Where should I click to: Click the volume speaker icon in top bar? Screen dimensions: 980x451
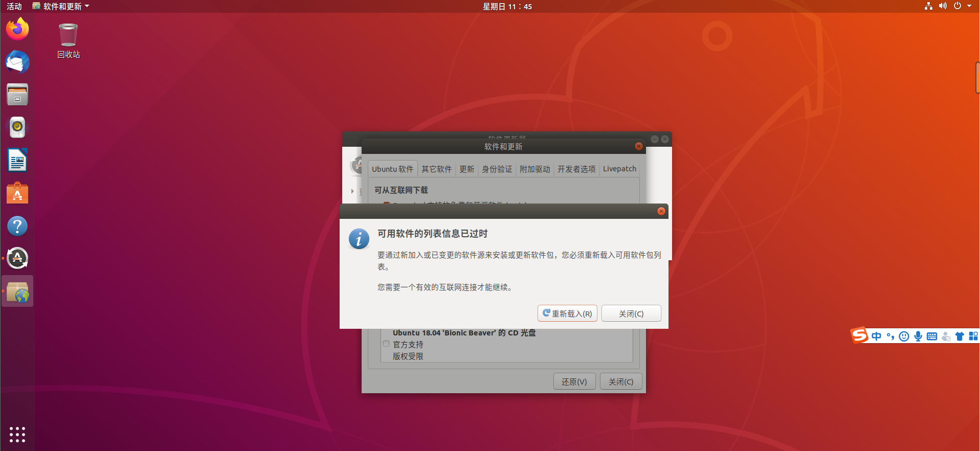click(x=943, y=6)
